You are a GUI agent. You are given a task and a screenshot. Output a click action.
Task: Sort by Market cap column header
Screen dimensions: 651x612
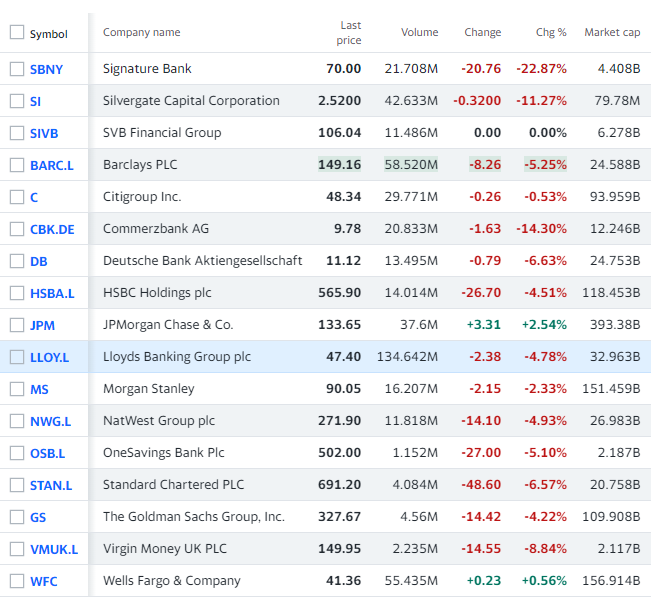tap(612, 32)
